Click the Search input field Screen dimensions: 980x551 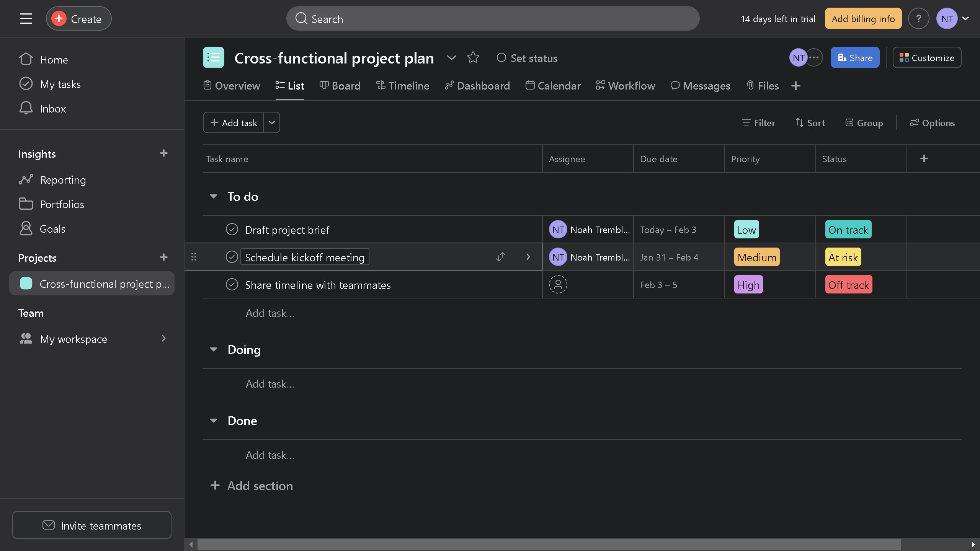click(493, 19)
